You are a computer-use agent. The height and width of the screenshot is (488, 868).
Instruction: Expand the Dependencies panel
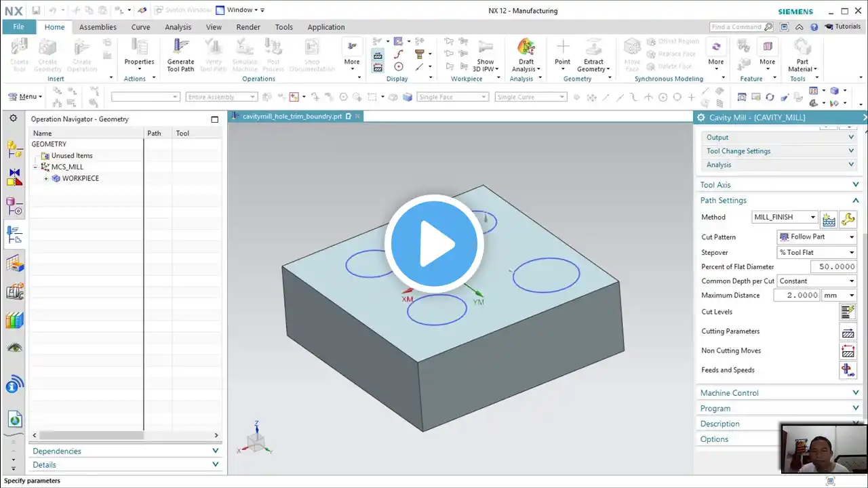click(x=125, y=451)
